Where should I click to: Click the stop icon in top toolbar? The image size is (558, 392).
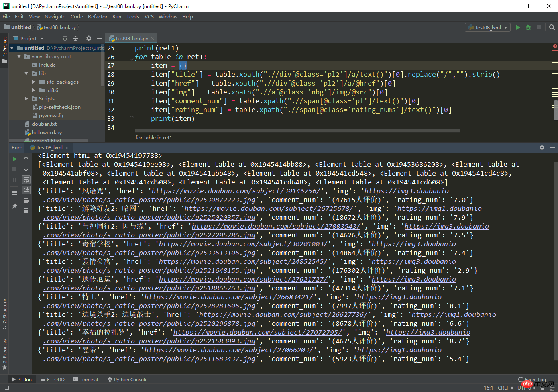539,27
